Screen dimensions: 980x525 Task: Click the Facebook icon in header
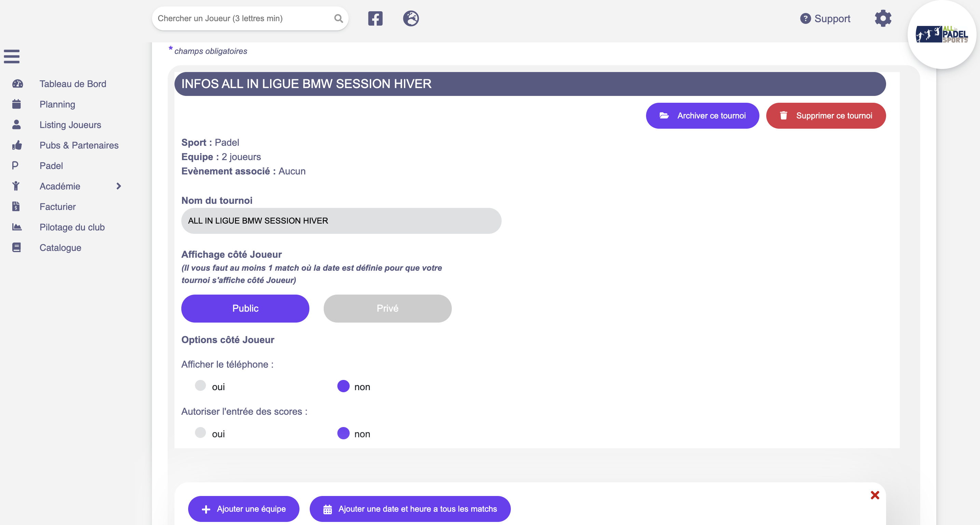pos(375,18)
